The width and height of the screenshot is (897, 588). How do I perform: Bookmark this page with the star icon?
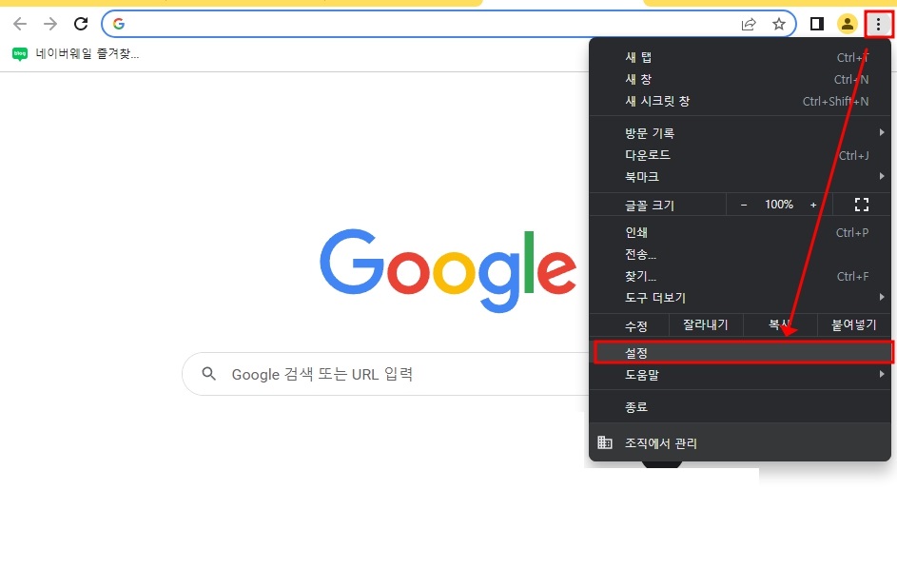pyautogui.click(x=779, y=23)
